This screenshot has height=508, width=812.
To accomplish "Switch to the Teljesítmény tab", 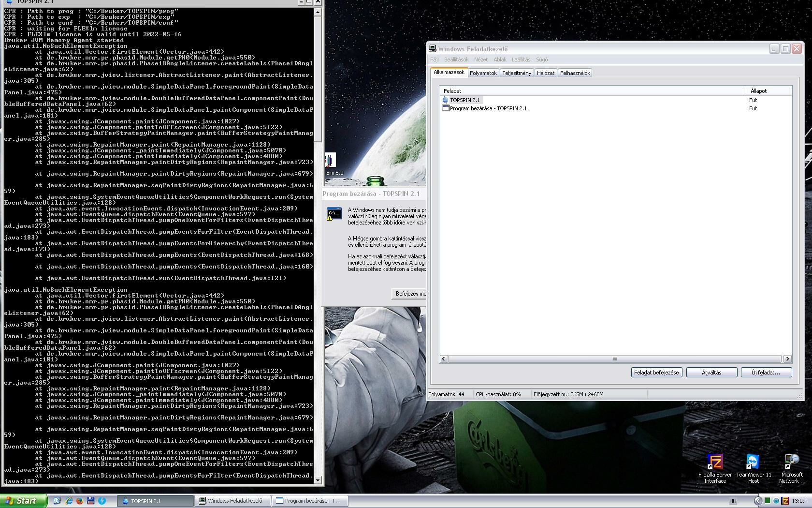I will coord(517,73).
